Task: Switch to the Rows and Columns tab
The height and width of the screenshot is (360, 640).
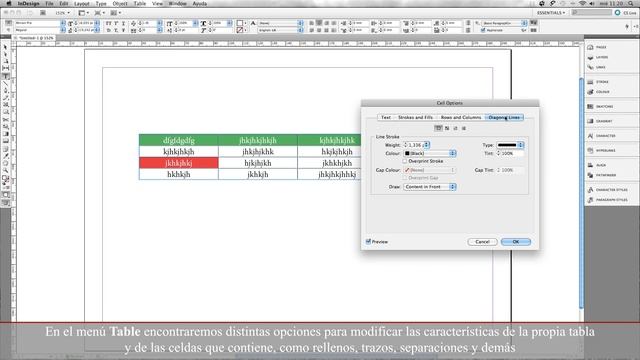Action: 461,117
